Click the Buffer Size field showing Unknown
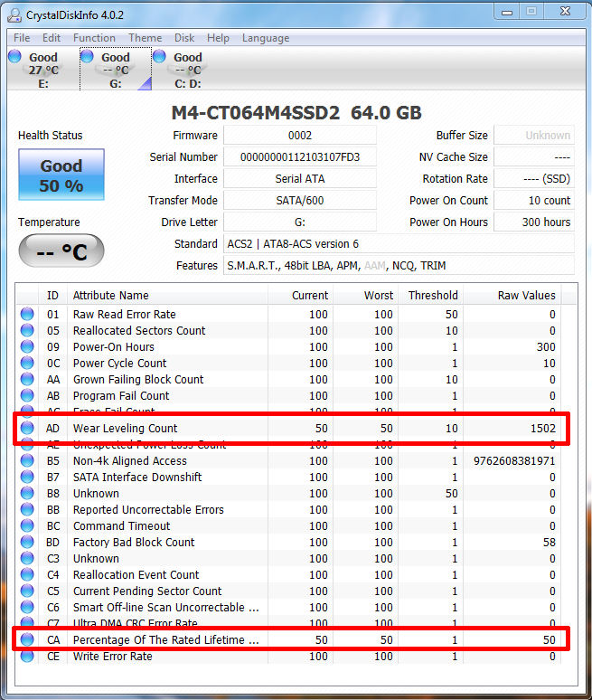Image resolution: width=592 pixels, height=700 pixels. tap(534, 136)
